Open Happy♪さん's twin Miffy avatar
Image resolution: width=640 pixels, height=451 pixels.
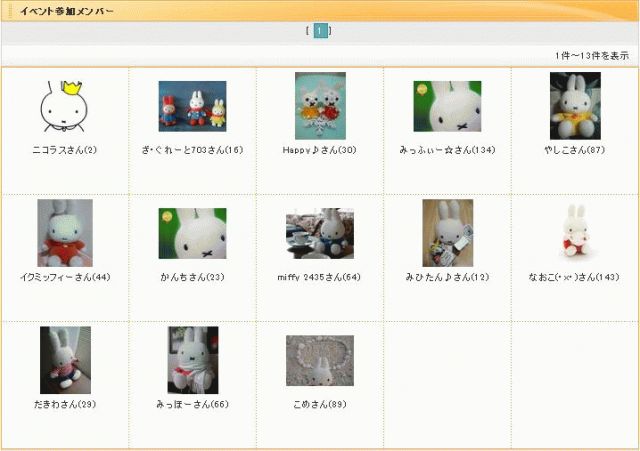tap(320, 106)
